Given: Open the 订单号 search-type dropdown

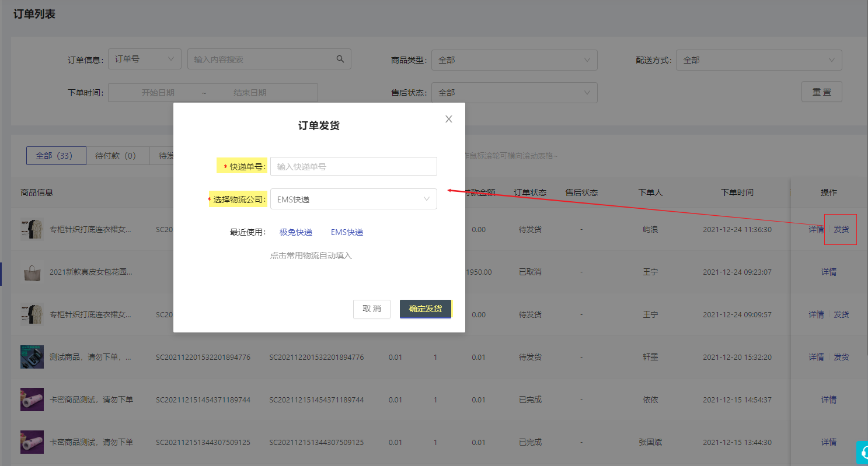Looking at the screenshot, I should point(145,59).
